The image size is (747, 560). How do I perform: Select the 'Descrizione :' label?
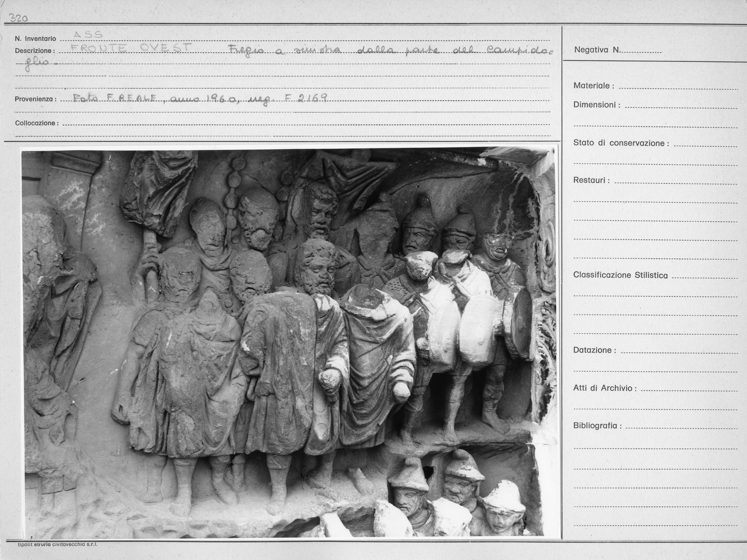pos(35,50)
